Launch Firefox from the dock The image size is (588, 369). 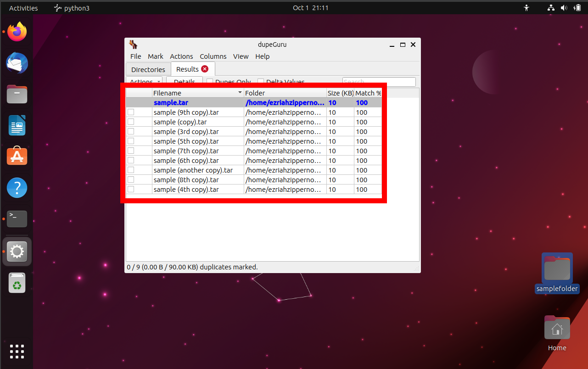click(17, 31)
